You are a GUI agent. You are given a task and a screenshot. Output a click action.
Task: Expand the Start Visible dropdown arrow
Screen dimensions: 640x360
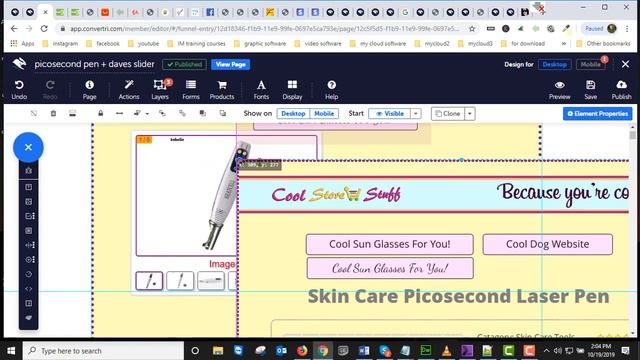pyautogui.click(x=416, y=113)
